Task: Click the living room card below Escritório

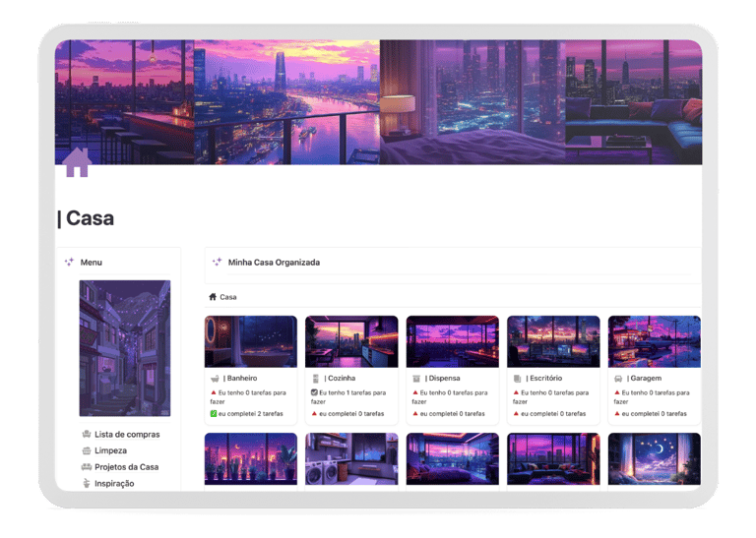Action: (553, 458)
